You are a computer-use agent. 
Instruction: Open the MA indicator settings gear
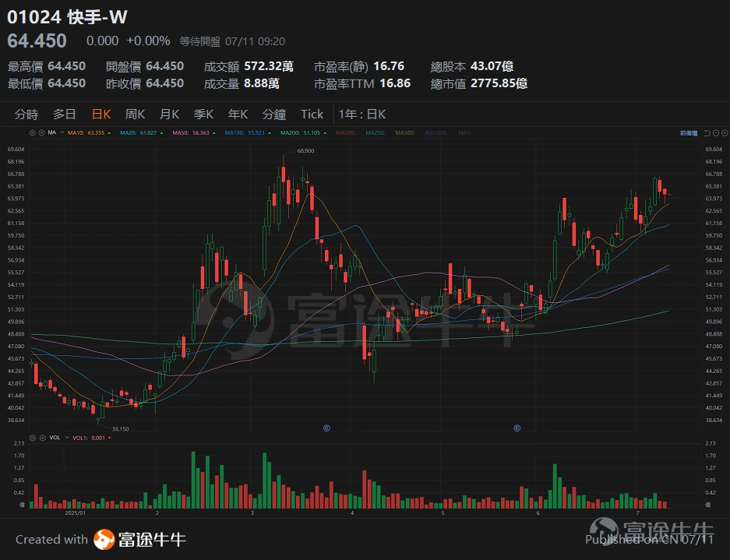[32, 133]
